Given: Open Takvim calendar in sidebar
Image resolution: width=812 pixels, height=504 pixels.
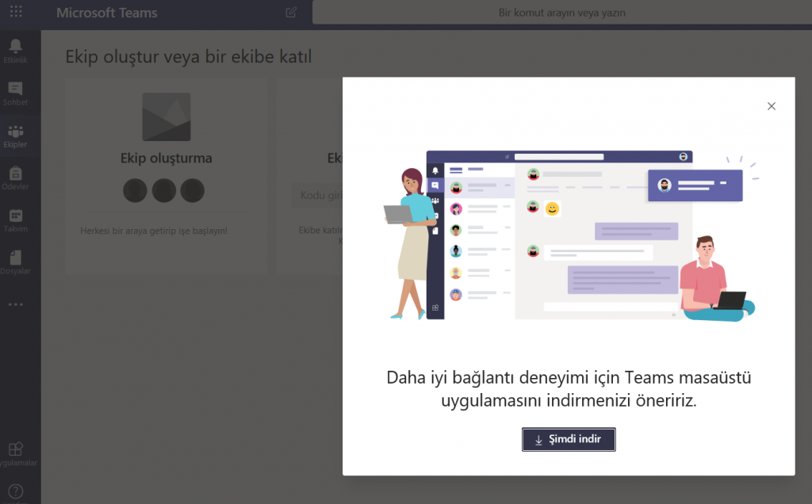Looking at the screenshot, I should pyautogui.click(x=16, y=220).
